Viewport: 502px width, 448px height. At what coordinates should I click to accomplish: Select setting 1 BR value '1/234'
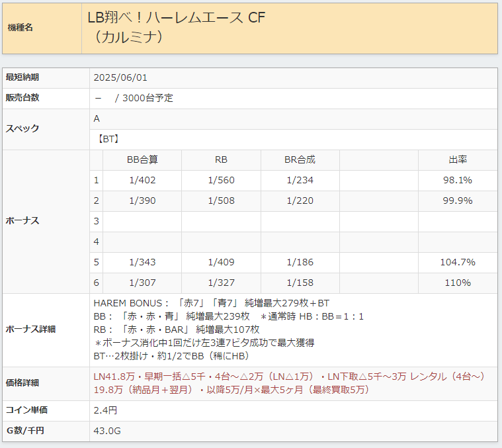pyautogui.click(x=300, y=180)
